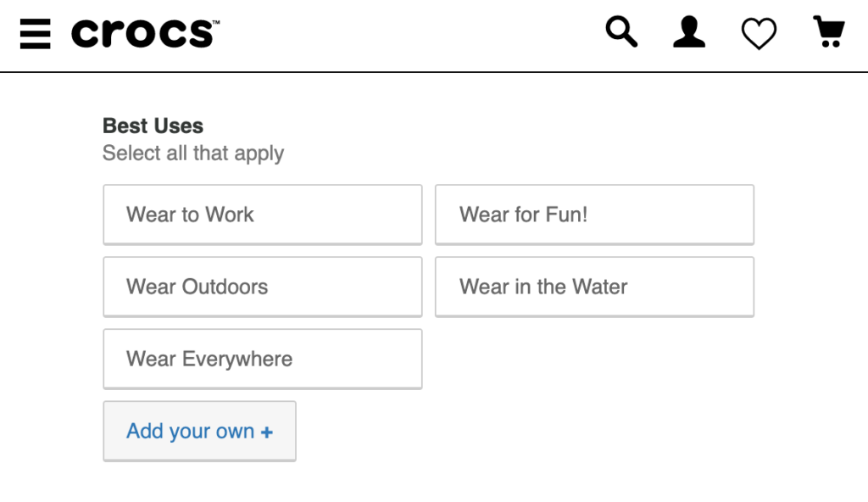Open the hamburger navigation menu
Screen dimensions: 868x502
[x=35, y=34]
